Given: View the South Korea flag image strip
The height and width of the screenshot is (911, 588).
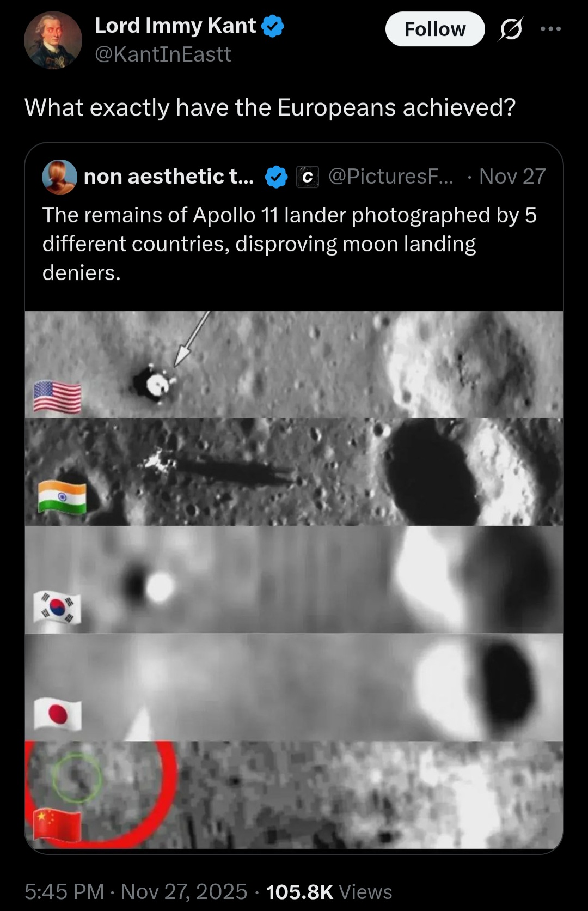Looking at the screenshot, I should (294, 579).
